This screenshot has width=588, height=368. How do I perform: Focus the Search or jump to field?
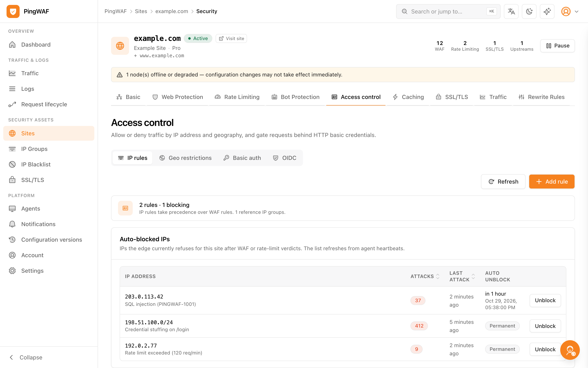(x=448, y=11)
